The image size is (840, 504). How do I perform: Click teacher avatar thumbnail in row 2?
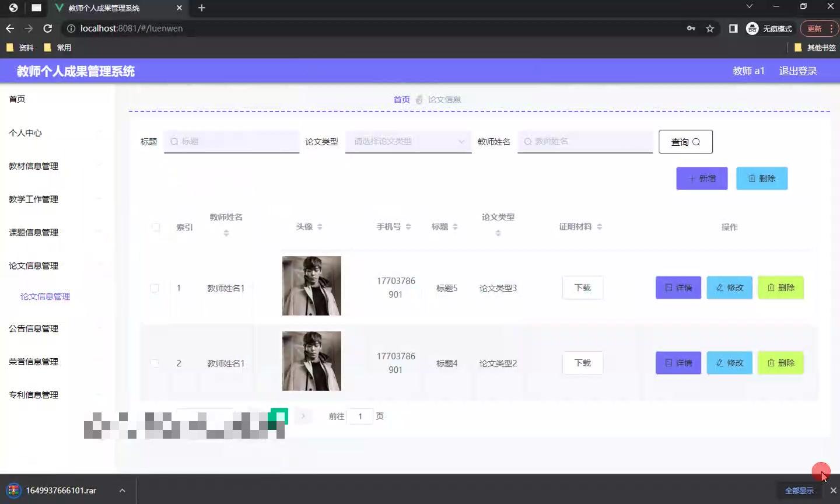pos(311,361)
